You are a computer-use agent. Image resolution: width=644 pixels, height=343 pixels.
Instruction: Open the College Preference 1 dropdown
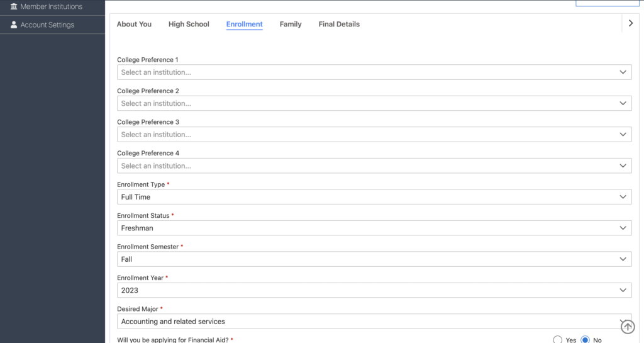click(x=374, y=72)
